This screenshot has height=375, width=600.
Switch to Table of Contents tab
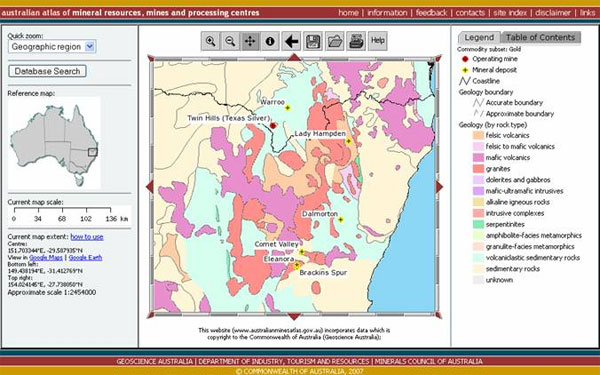tap(540, 38)
